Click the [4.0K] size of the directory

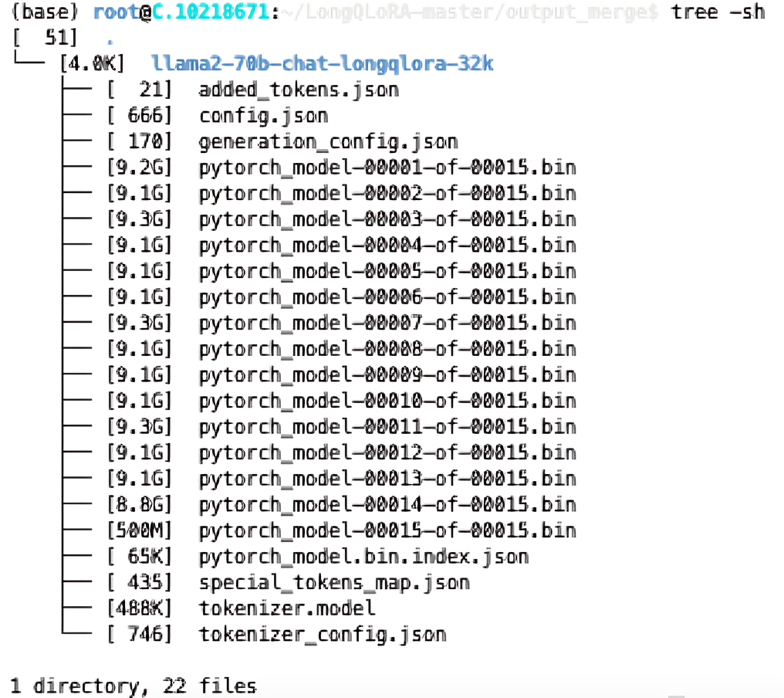(92, 64)
